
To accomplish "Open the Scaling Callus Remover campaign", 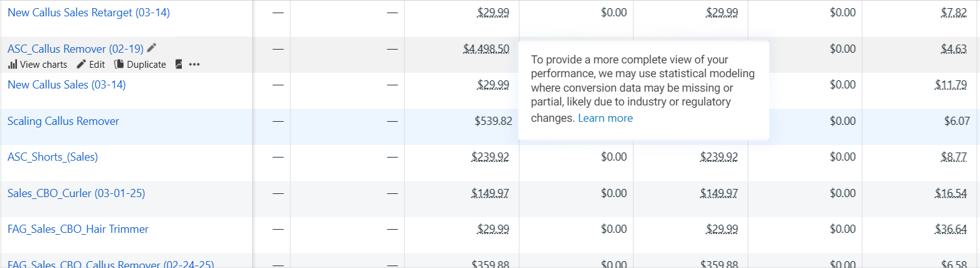I will (63, 121).
